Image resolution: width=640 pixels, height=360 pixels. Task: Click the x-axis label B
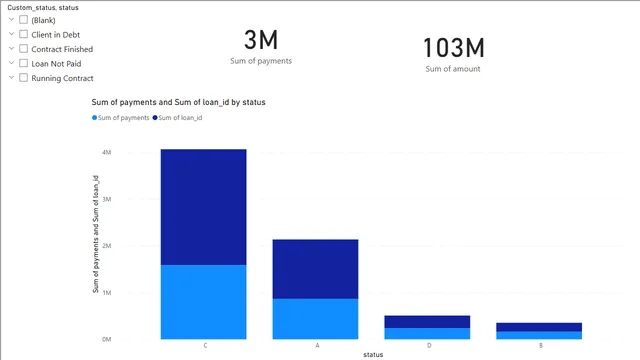point(541,345)
